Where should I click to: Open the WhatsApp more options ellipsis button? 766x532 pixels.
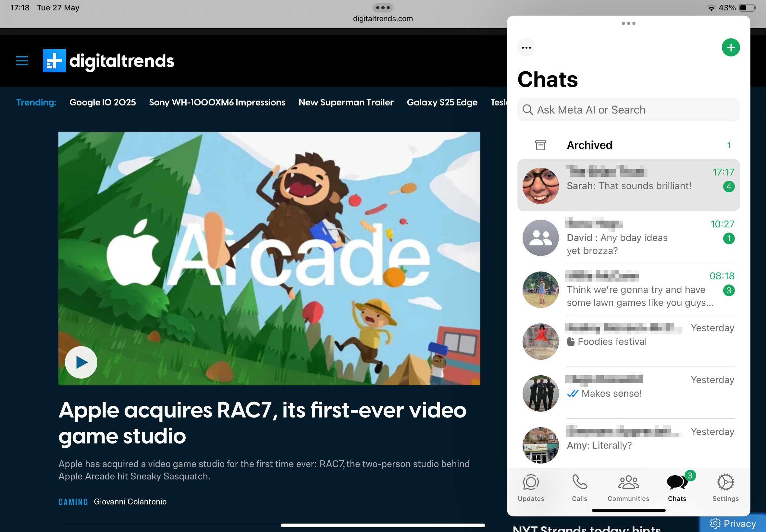click(526, 48)
